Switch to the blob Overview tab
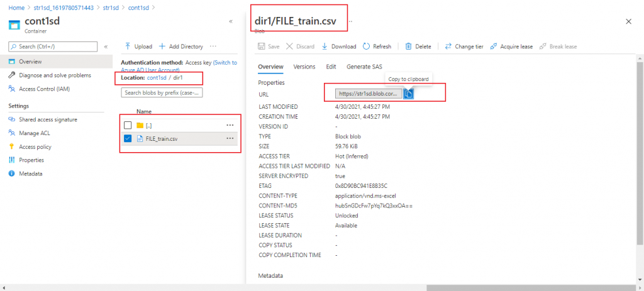Image resolution: width=644 pixels, height=291 pixels. click(x=270, y=67)
